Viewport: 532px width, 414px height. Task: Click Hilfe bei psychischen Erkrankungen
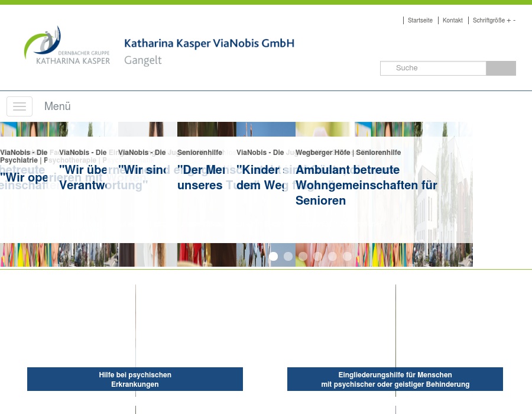click(135, 379)
